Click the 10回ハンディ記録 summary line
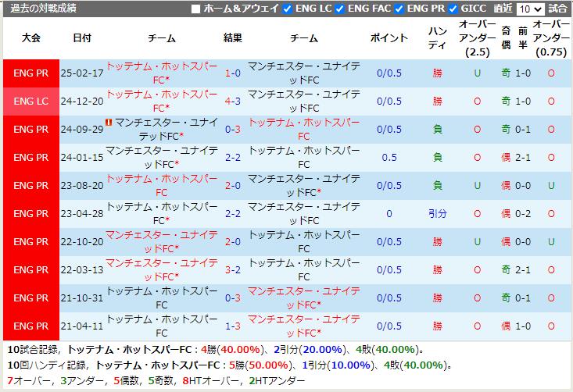Viewport: 573px width, 392px height. [x=230, y=365]
